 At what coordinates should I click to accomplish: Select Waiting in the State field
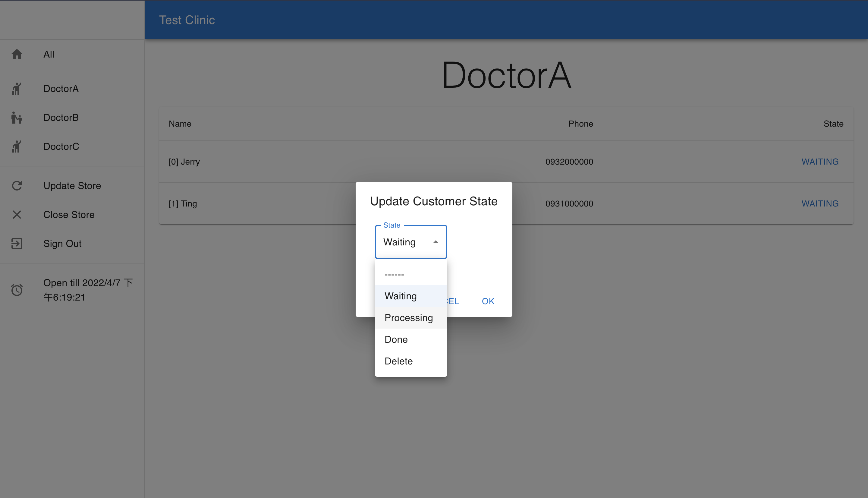click(399, 242)
